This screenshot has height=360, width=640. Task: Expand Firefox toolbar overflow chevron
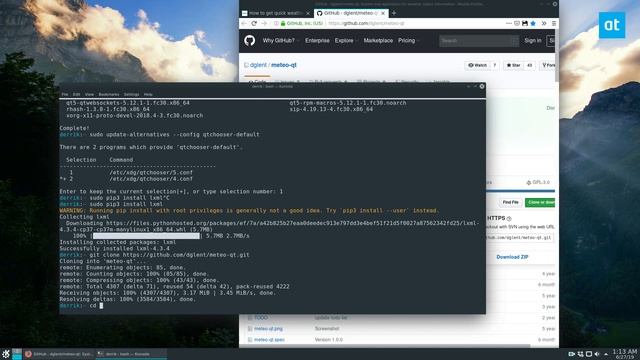[544, 23]
